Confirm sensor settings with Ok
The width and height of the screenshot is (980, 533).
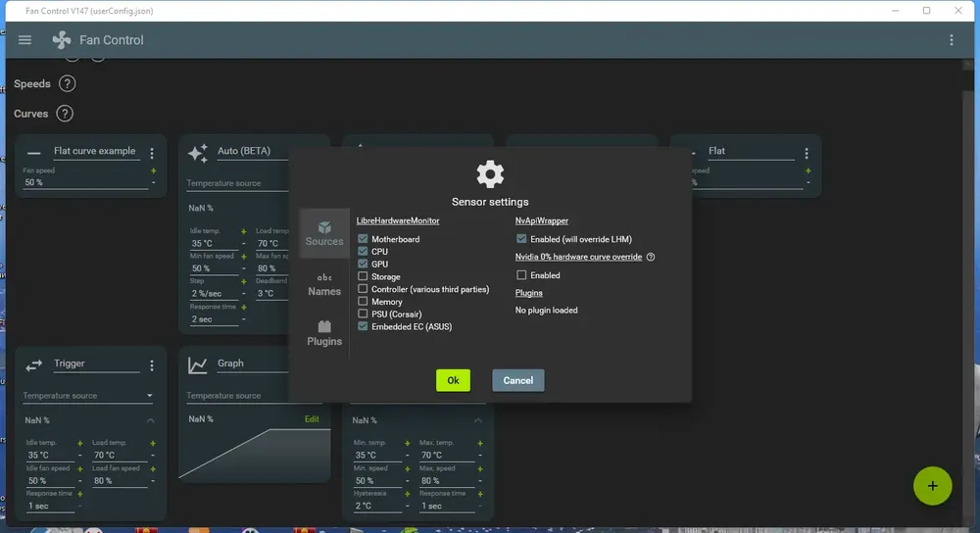453,380
